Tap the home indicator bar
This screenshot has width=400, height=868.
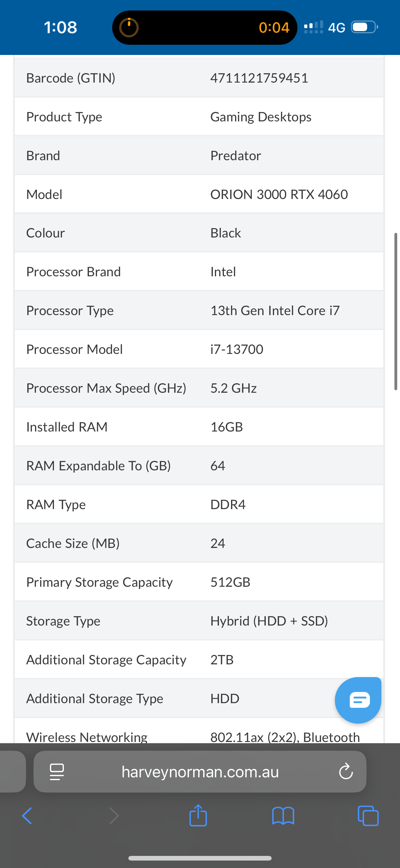point(200,858)
